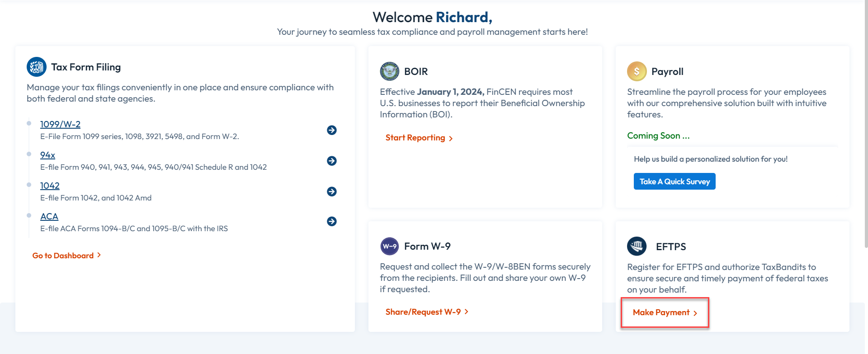
Task: Click the Payroll dollar coin icon
Action: [637, 71]
